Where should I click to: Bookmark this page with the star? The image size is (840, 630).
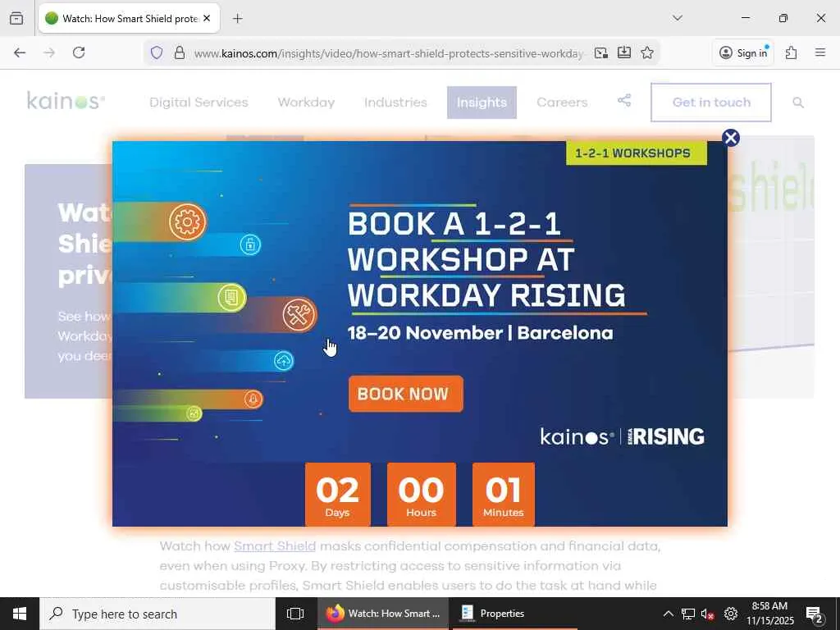coord(647,52)
